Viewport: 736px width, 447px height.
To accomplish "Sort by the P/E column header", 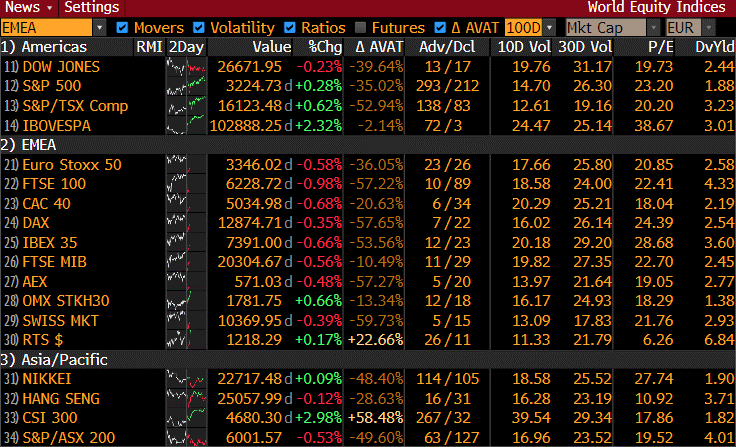I will click(x=661, y=47).
